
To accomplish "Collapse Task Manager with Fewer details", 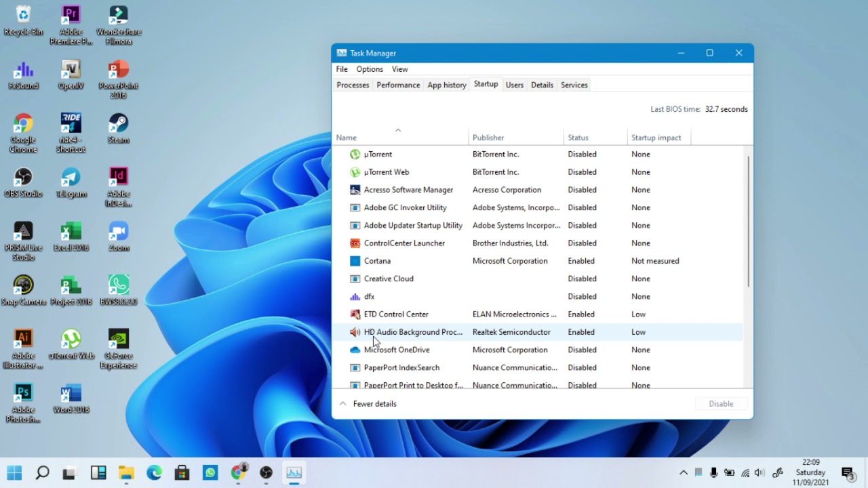I will (368, 404).
